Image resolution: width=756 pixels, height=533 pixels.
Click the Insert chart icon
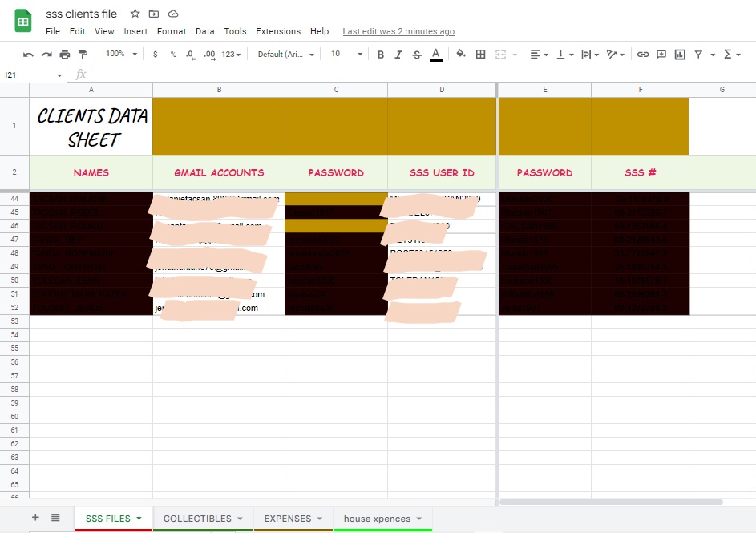click(680, 55)
